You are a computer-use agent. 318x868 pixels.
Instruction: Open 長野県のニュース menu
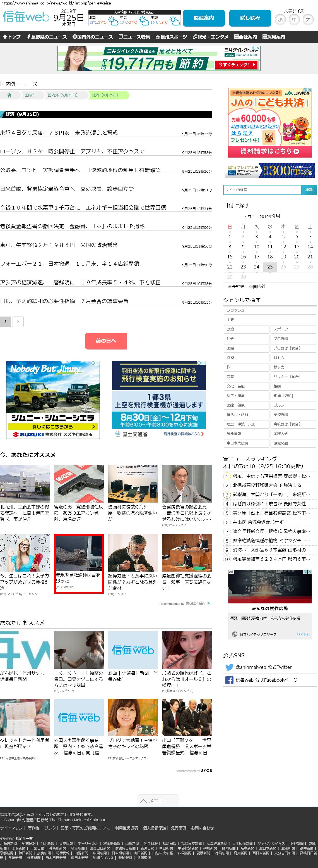[x=47, y=37]
